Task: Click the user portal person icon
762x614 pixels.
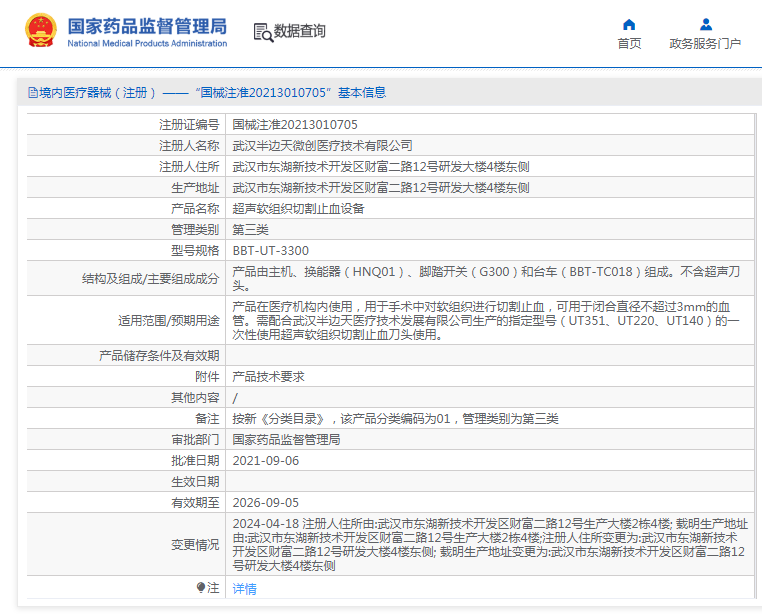Action: (x=706, y=24)
